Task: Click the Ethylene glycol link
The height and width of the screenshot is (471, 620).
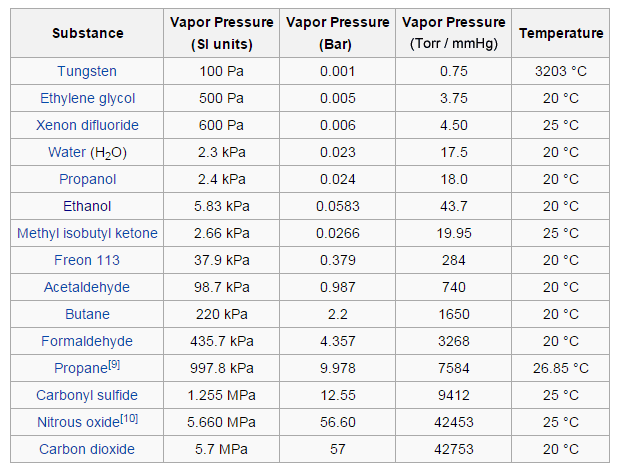Action: click(87, 98)
